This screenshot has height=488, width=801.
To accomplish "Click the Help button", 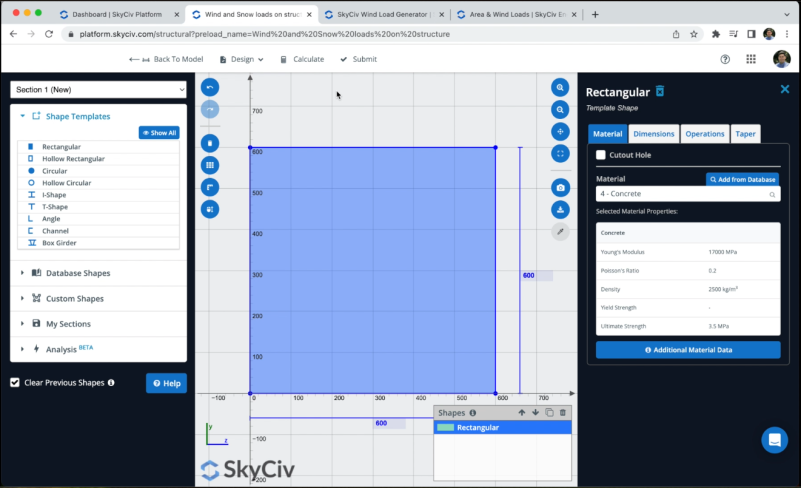I will pyautogui.click(x=167, y=383).
